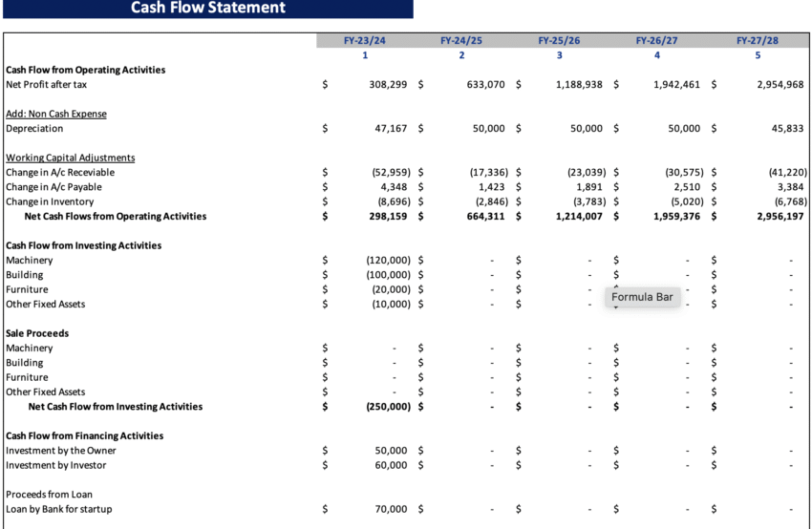Image resolution: width=812 pixels, height=529 pixels.
Task: Click Net Cash Flow from Investing Activities label
Action: click(115, 407)
